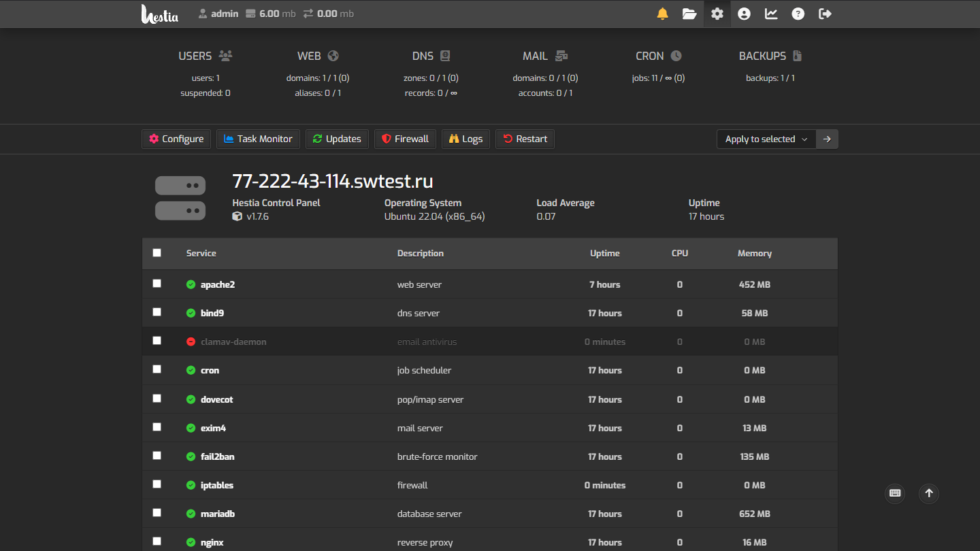Image resolution: width=980 pixels, height=551 pixels.
Task: Click the keyboard shortcuts icon
Action: click(895, 493)
